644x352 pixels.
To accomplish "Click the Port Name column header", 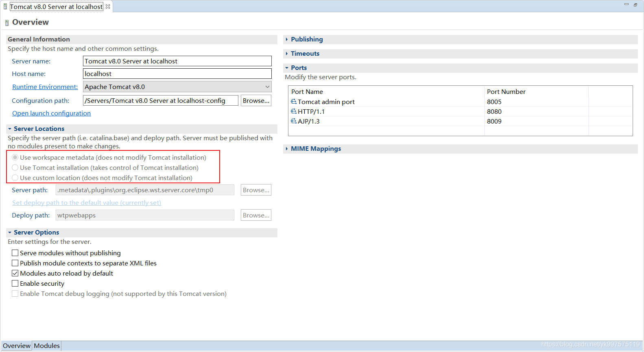I will 386,91.
